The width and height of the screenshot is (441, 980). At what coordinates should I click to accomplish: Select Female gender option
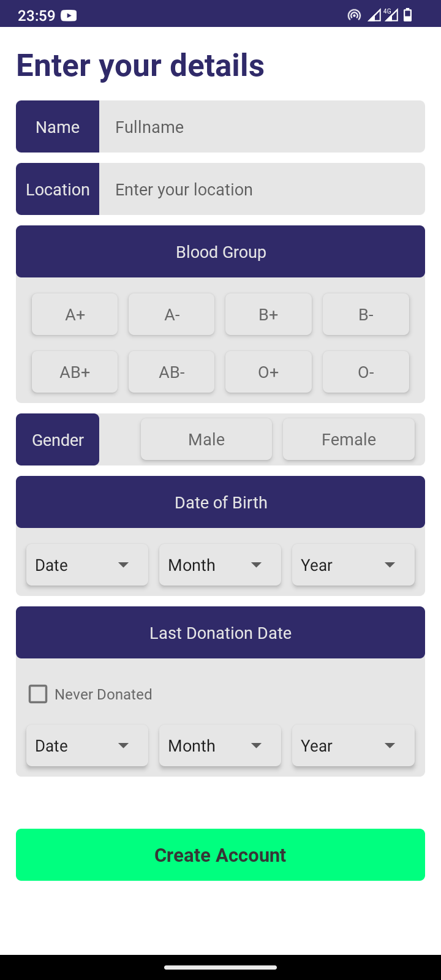[349, 439]
